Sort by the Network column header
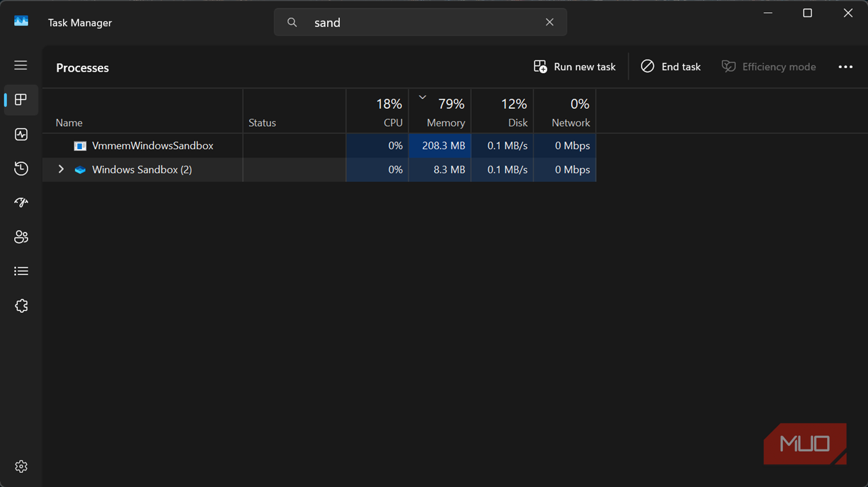The image size is (868, 487). 565,111
